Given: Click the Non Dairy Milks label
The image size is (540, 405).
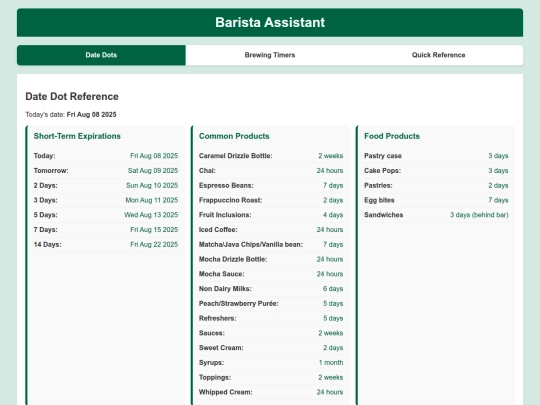Looking at the screenshot, I should [x=225, y=289].
